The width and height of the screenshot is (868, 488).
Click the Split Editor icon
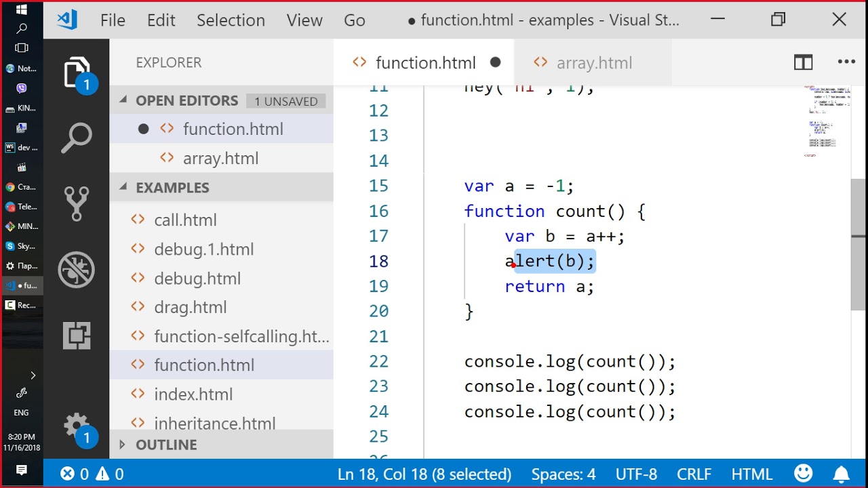tap(803, 63)
